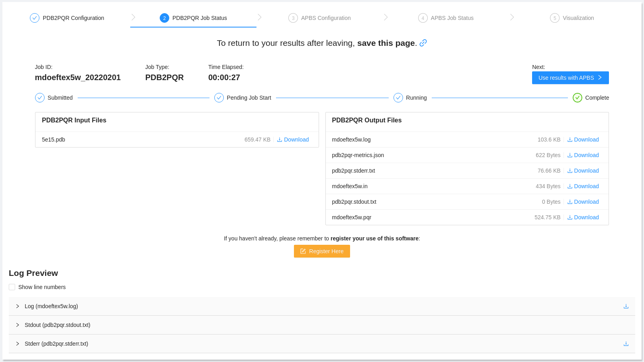Expand the Log (mdoeftex5w.log) section
The width and height of the screenshot is (644, 362).
click(322, 306)
